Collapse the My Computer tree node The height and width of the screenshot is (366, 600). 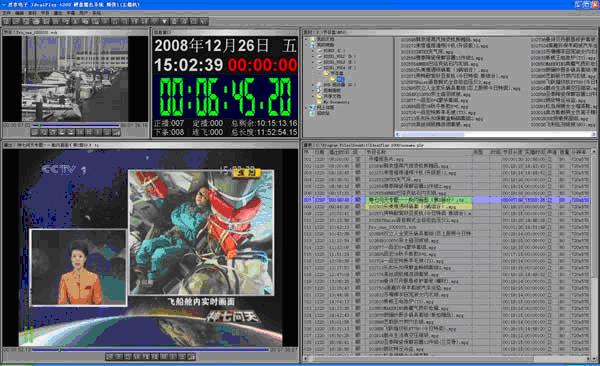tap(307, 45)
